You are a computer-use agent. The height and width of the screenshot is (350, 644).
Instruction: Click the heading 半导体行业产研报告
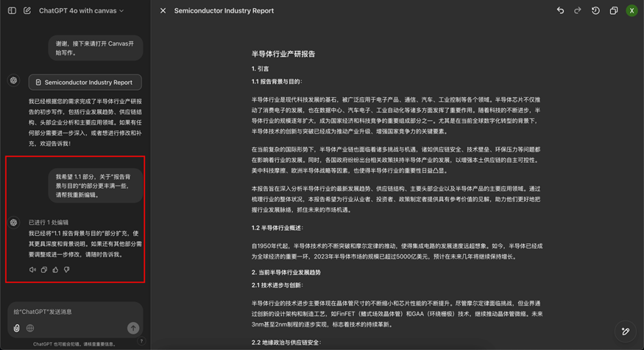point(283,54)
